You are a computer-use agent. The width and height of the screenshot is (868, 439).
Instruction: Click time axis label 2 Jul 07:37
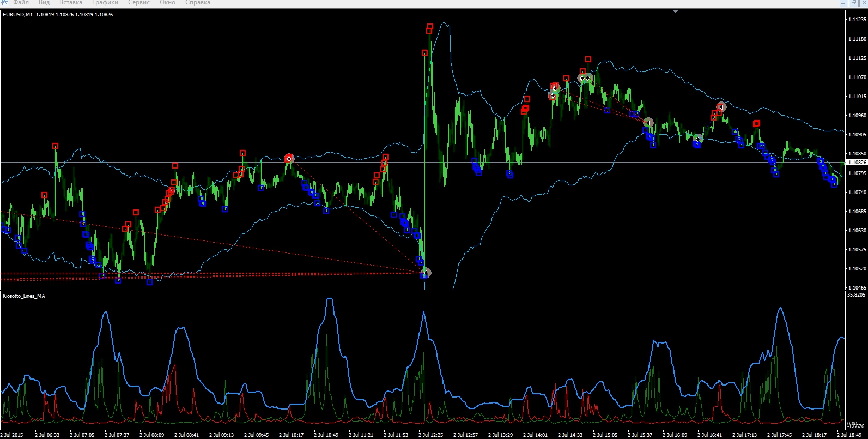(117, 435)
